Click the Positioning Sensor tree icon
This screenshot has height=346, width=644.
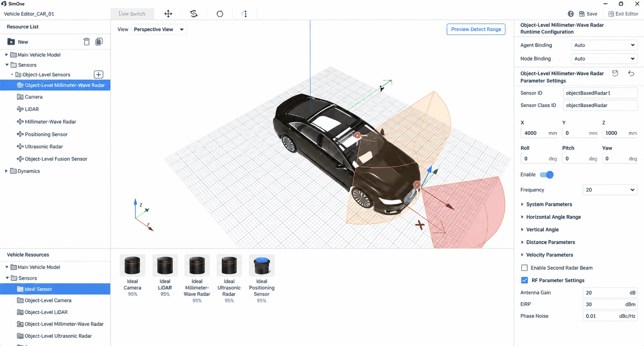point(20,134)
